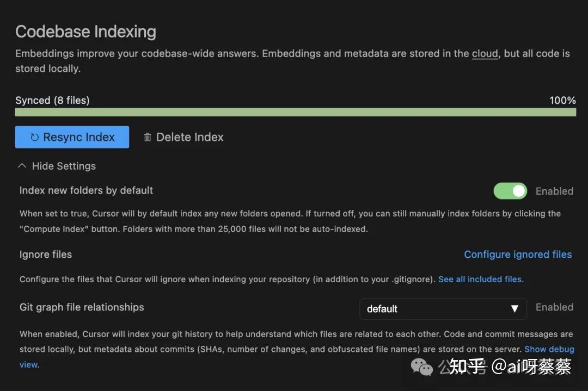The image size is (588, 391).
Task: Click the Delete Index button label
Action: coord(189,138)
